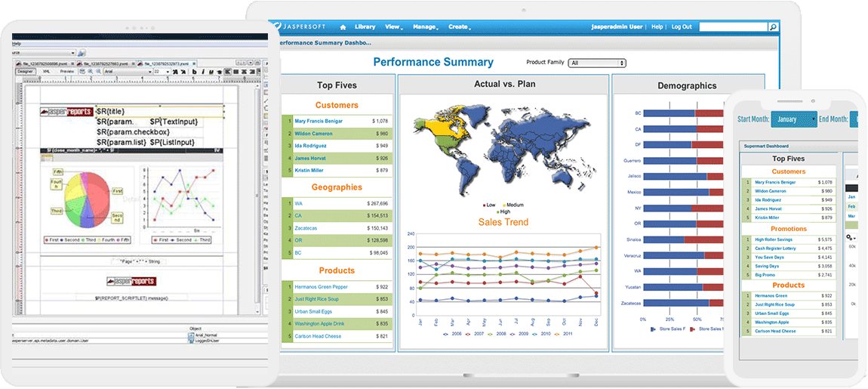Click the left text alignment icon in designer

pyautogui.click(x=227, y=72)
